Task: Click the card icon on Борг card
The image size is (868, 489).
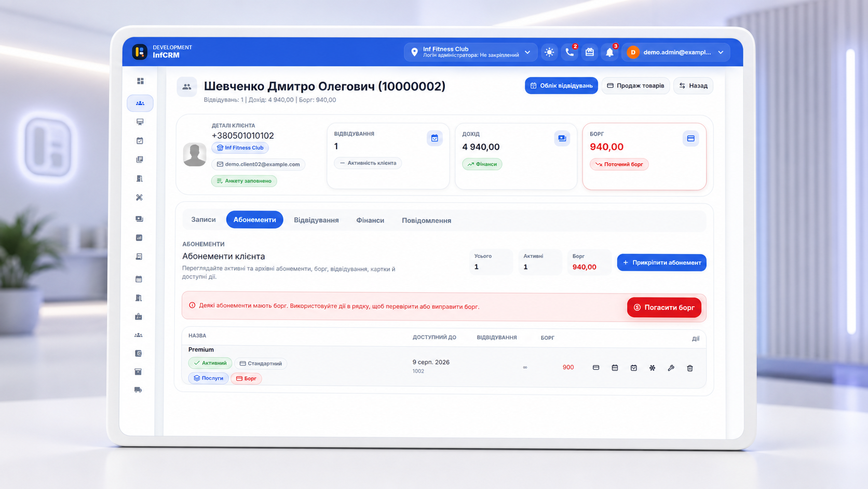Action: (x=690, y=138)
